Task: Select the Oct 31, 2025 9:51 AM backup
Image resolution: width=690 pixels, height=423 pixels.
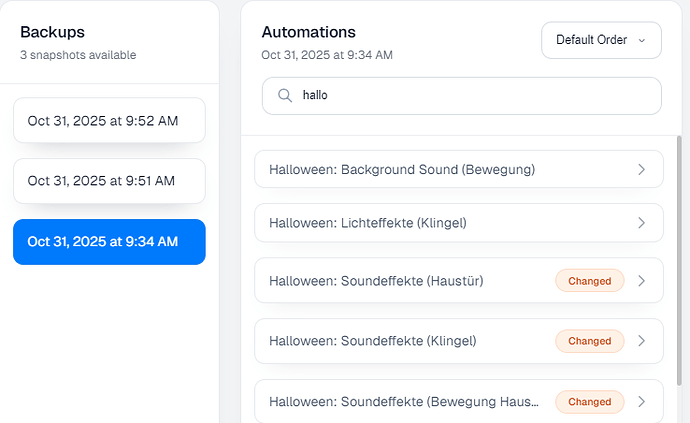Action: [109, 181]
